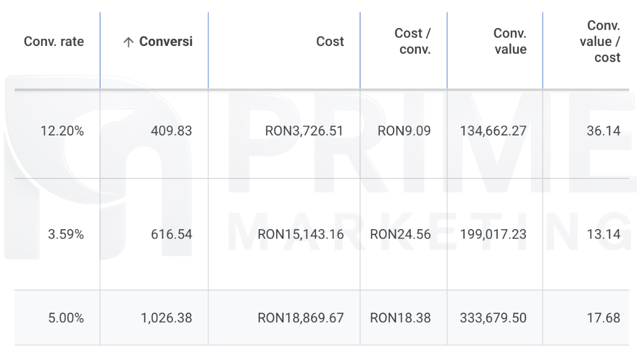The image size is (644, 358).
Task: Select the 12.20% conversion rate cell
Action: (x=62, y=131)
